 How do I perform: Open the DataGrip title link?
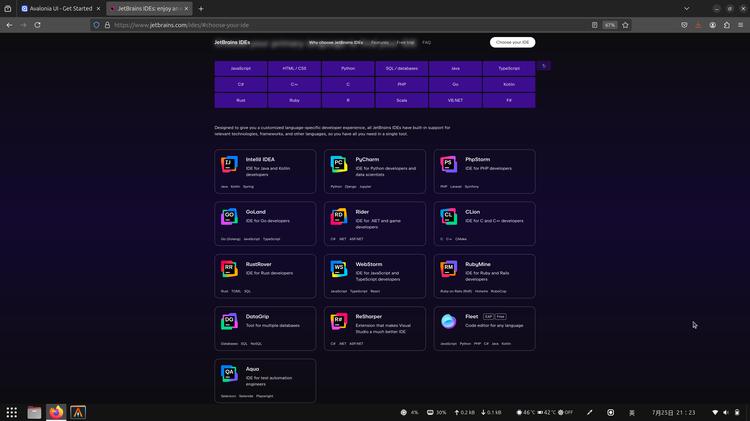(257, 316)
